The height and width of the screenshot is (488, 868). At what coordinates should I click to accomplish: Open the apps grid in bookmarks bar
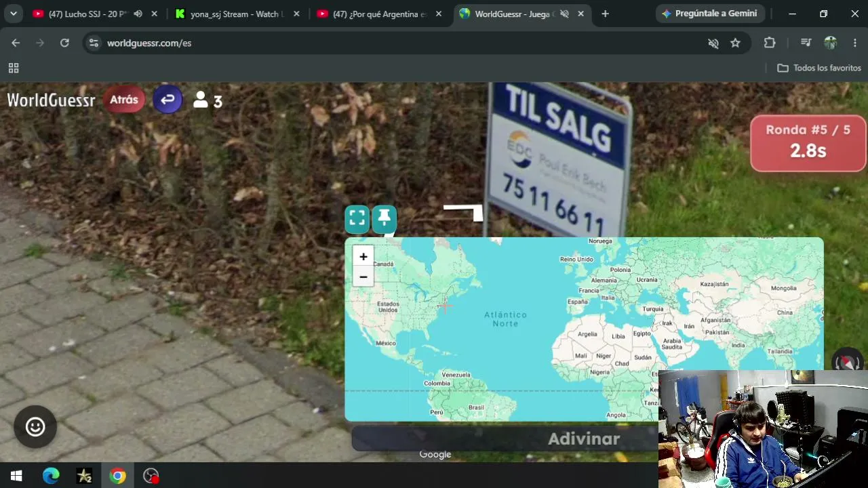coord(14,68)
